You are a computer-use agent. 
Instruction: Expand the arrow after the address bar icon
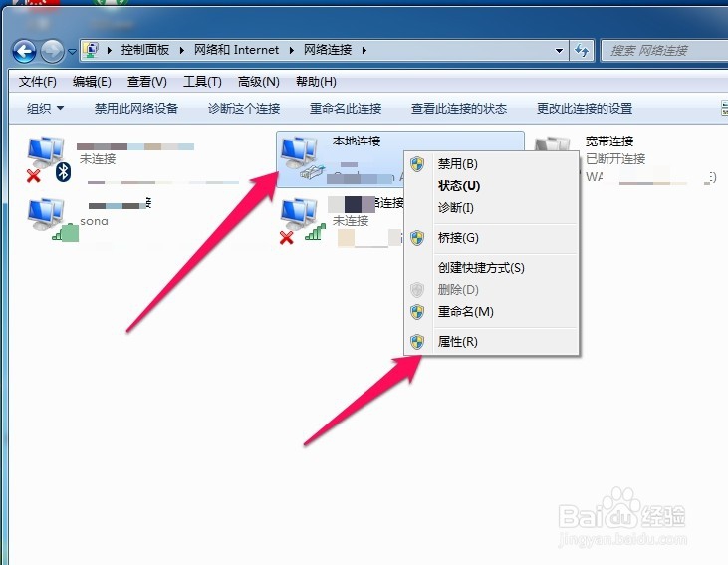tap(110, 50)
